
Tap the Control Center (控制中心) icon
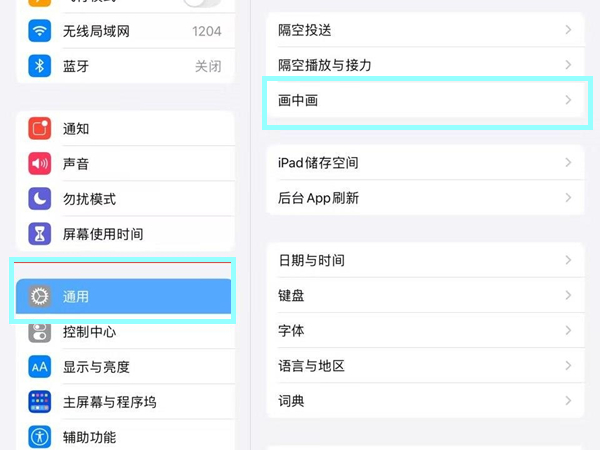[40, 332]
